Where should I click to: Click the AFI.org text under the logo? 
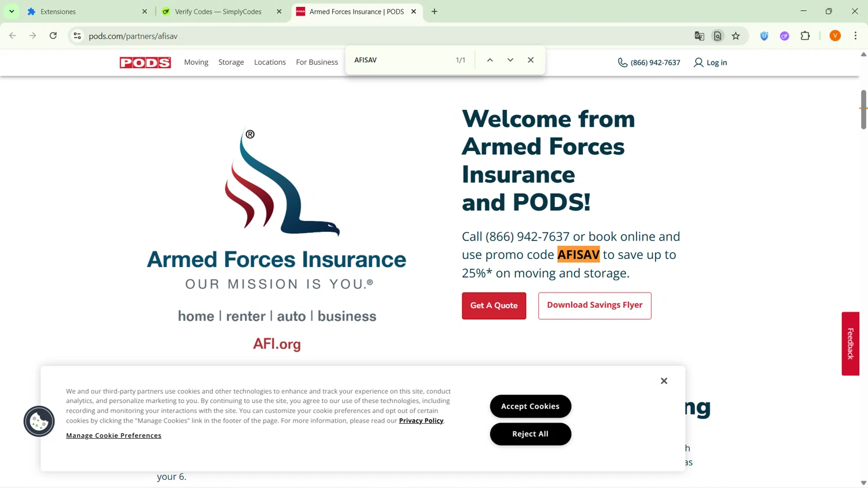[x=277, y=343]
